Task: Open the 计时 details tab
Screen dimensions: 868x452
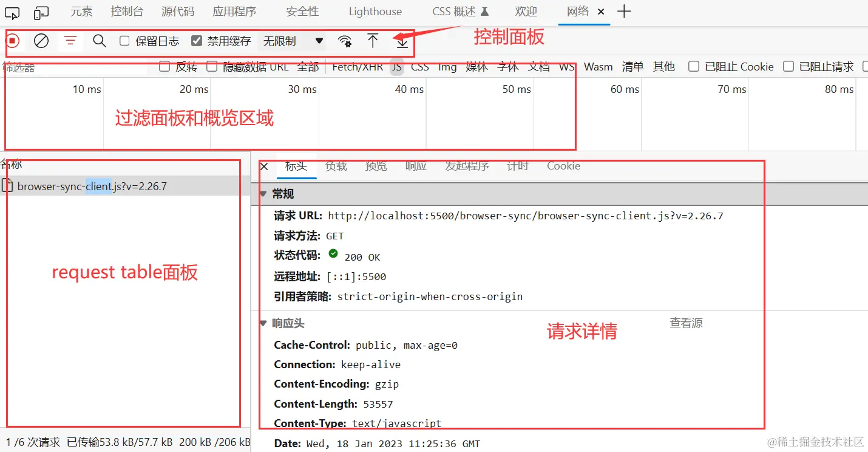Action: (x=518, y=166)
